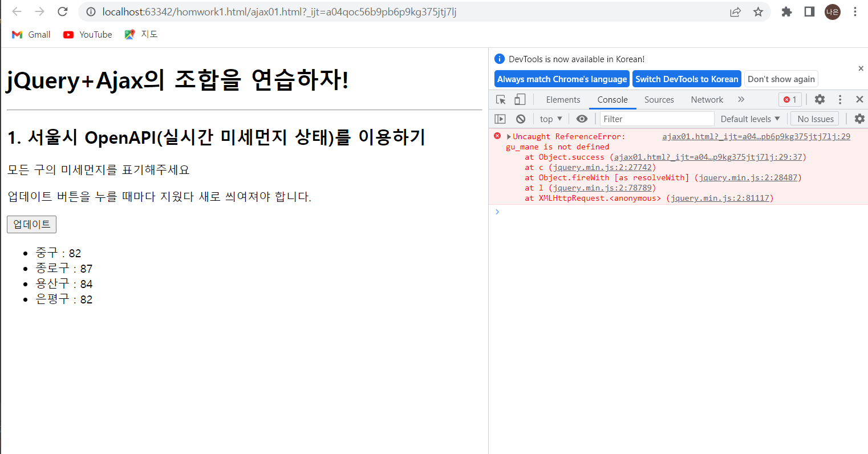Open YouTube bookmark
The width and height of the screenshot is (868, 454).
pyautogui.click(x=88, y=34)
